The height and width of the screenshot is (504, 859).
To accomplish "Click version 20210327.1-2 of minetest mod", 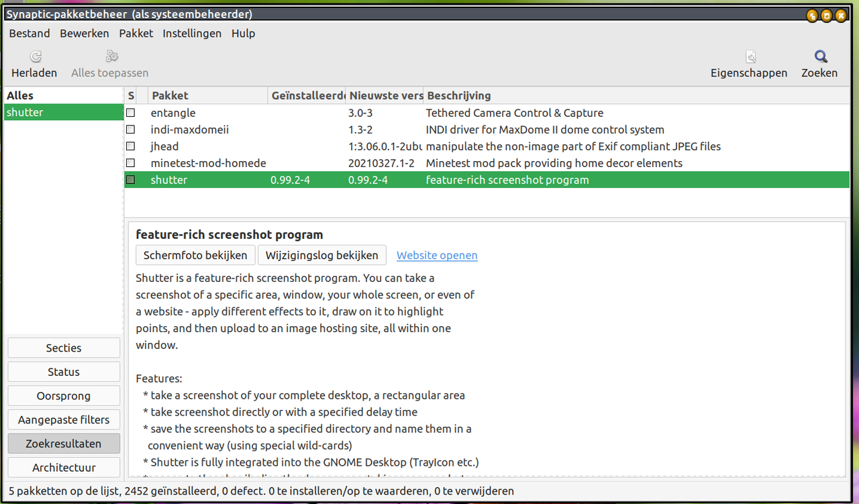I will coord(381,163).
